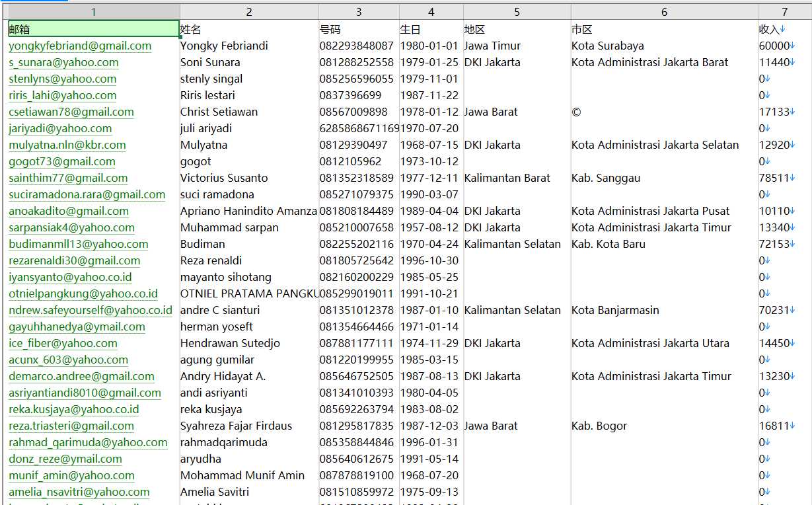Open asriyantiandi8010@gmail.com email link
Viewport: 812px width, 505px height.
tap(85, 393)
